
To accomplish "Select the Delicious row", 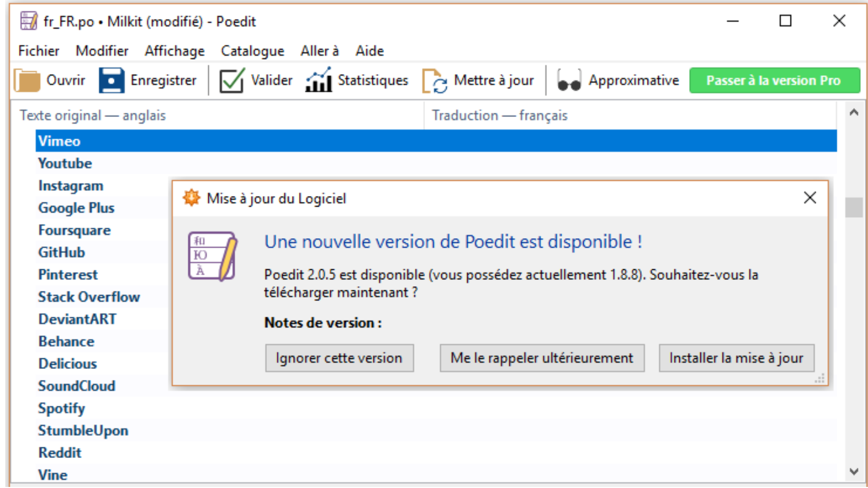I will click(102, 364).
